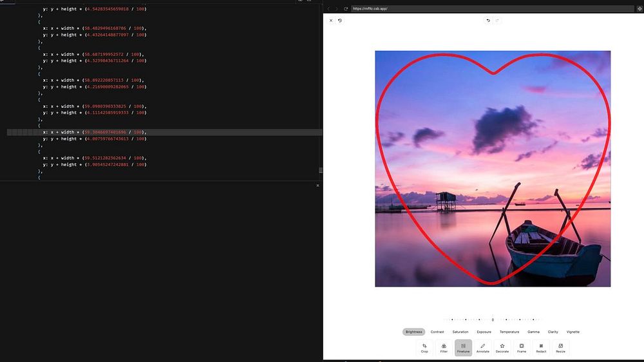
Task: Click code value 59.5121282362634
Action: point(105,158)
